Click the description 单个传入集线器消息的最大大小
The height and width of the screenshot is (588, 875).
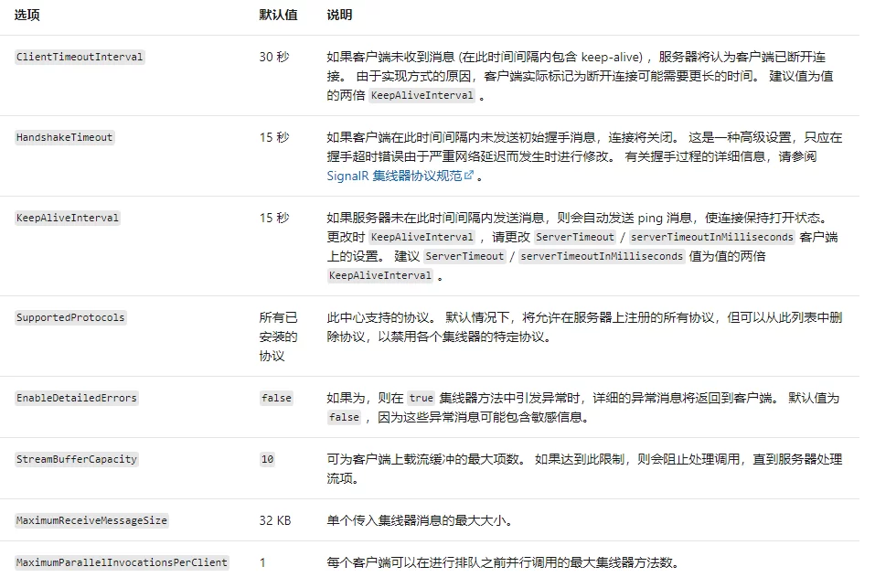click(419, 520)
